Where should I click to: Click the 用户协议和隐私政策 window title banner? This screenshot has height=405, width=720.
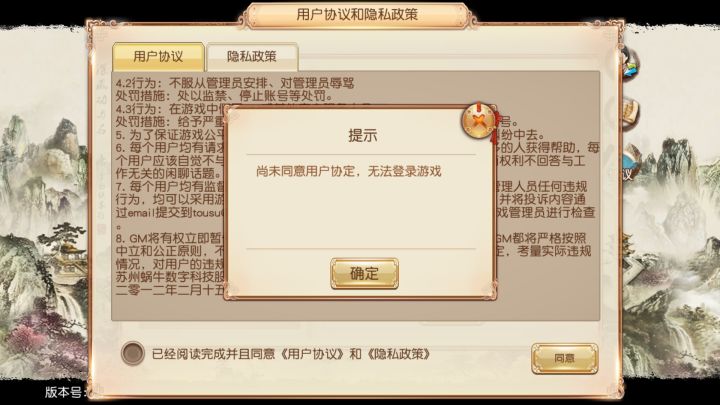pyautogui.click(x=357, y=15)
